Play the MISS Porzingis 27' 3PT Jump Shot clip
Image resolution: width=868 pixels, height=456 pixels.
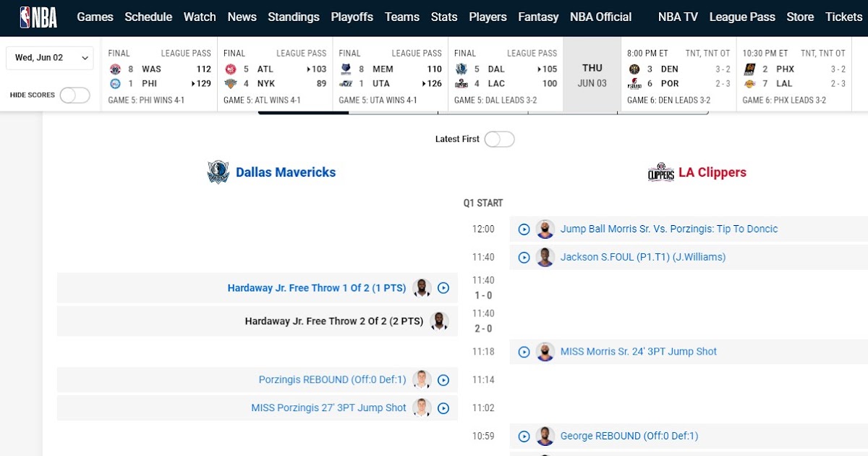[x=443, y=408]
